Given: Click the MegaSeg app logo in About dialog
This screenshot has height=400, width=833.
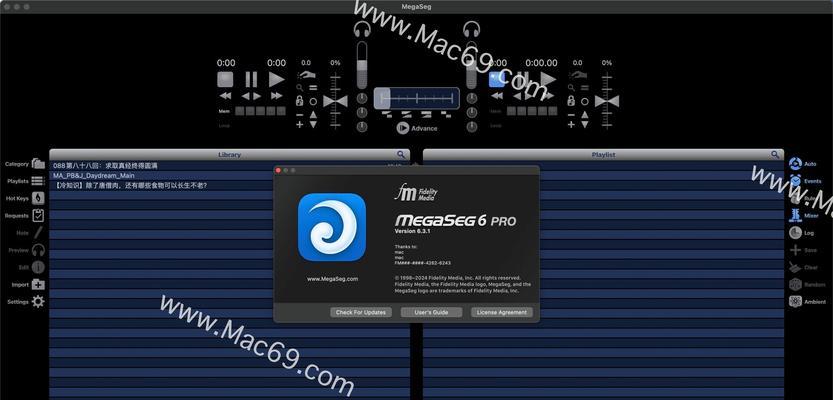Looking at the screenshot, I should click(x=332, y=227).
